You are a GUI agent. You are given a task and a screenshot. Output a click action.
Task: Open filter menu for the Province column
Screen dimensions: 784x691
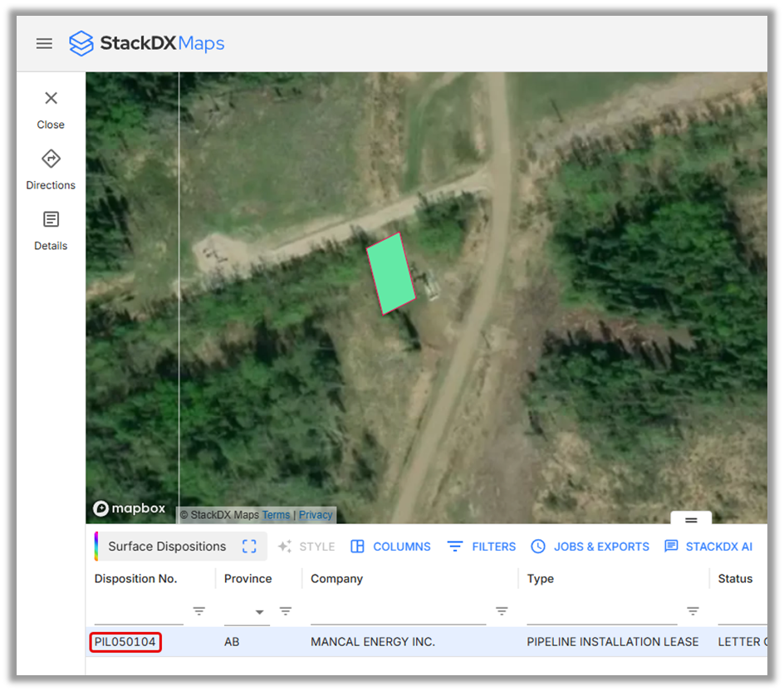coord(285,611)
